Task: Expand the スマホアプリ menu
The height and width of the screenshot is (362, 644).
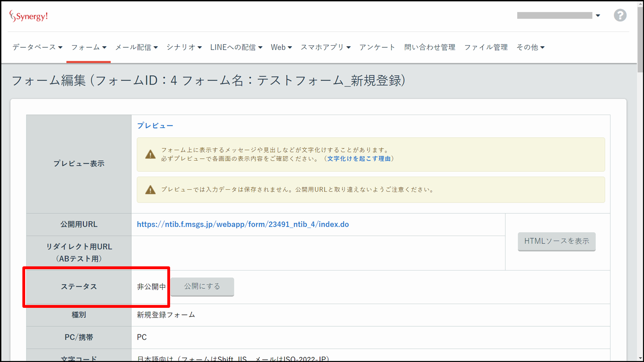Action: pyautogui.click(x=325, y=47)
